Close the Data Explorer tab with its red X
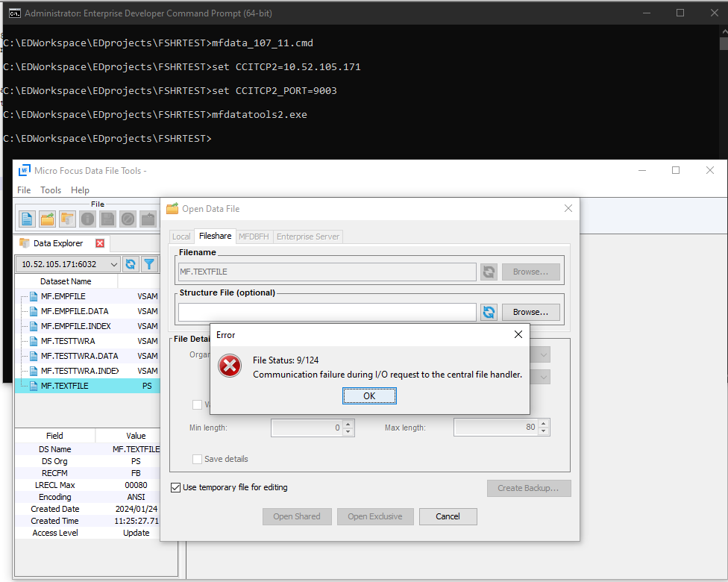Image resolution: width=728 pixels, height=582 pixels. 101,242
